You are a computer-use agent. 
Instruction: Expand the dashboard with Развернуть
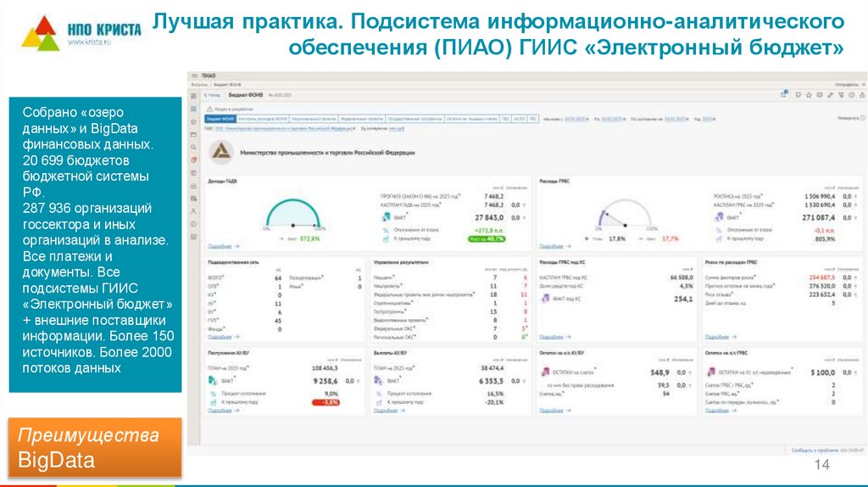(x=851, y=118)
